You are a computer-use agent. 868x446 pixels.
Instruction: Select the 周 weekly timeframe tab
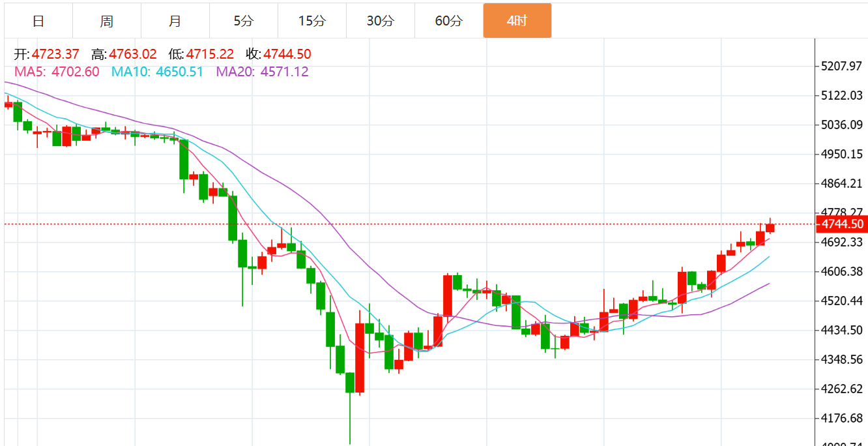[x=107, y=21]
